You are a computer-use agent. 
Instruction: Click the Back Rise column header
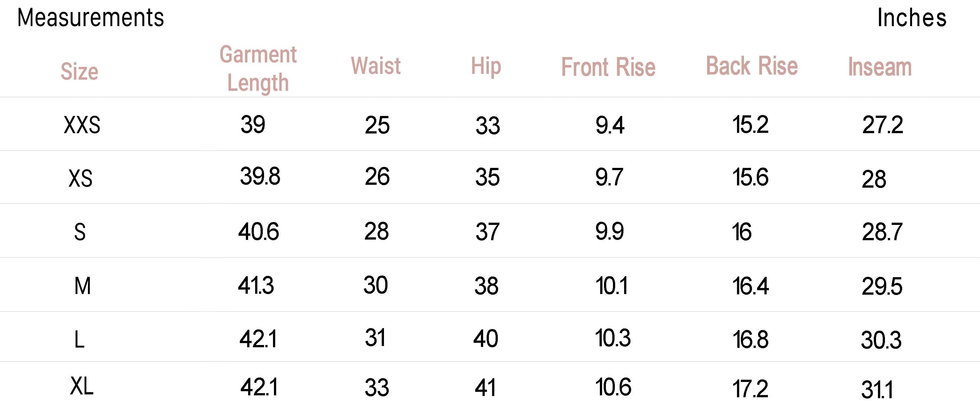(752, 66)
